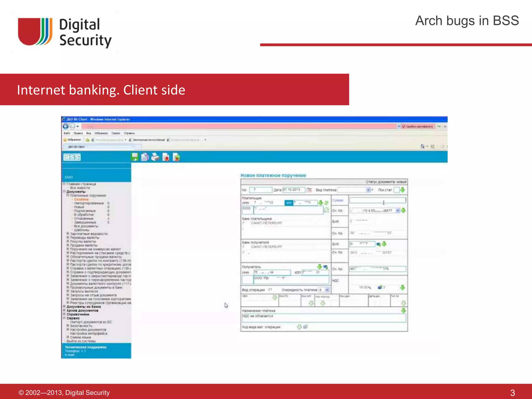
Task: Expand Архив документов tree node
Action: point(64,310)
